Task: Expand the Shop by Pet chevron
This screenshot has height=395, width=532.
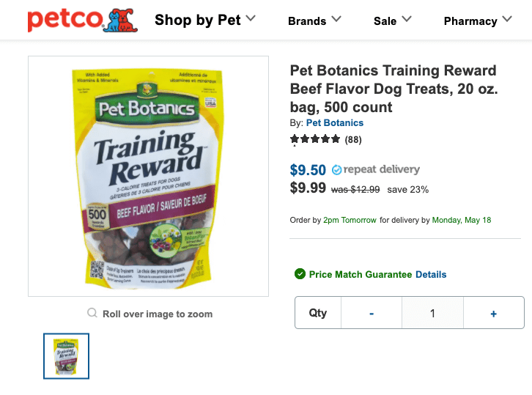Action: click(251, 18)
